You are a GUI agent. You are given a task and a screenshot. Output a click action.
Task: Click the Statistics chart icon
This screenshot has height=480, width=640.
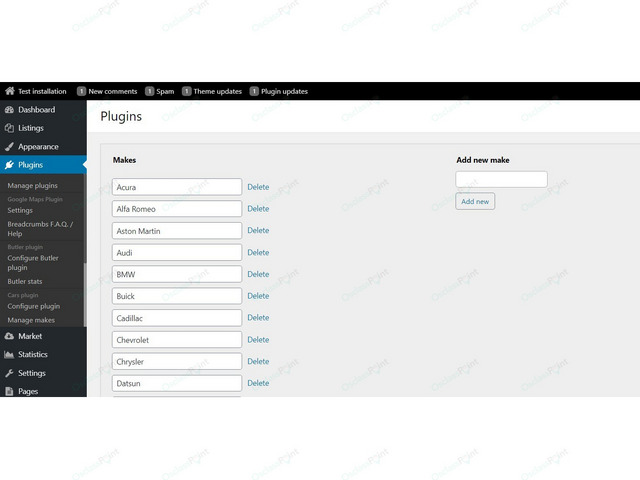(9, 354)
